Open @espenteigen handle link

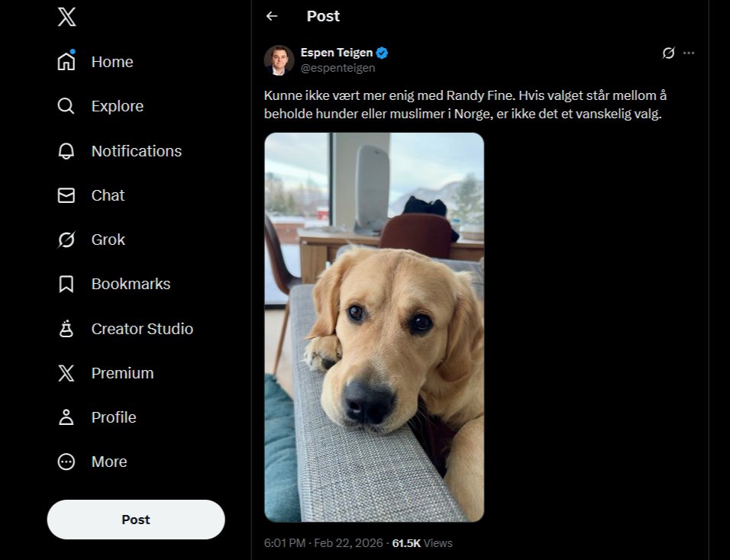338,68
